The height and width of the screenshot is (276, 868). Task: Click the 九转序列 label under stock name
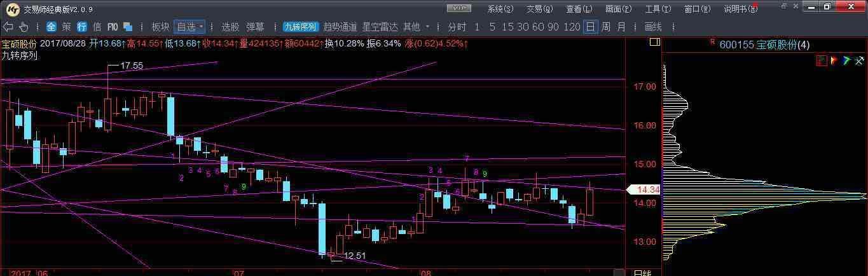point(18,55)
